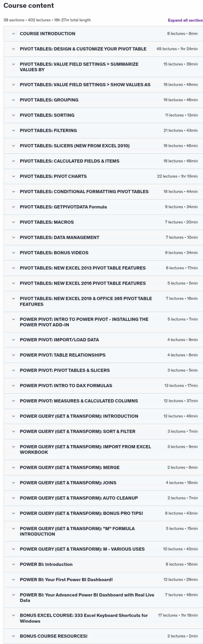
Task: Open POWER QUERY: SORT & FILTER section
Action: pyautogui.click(x=103, y=432)
